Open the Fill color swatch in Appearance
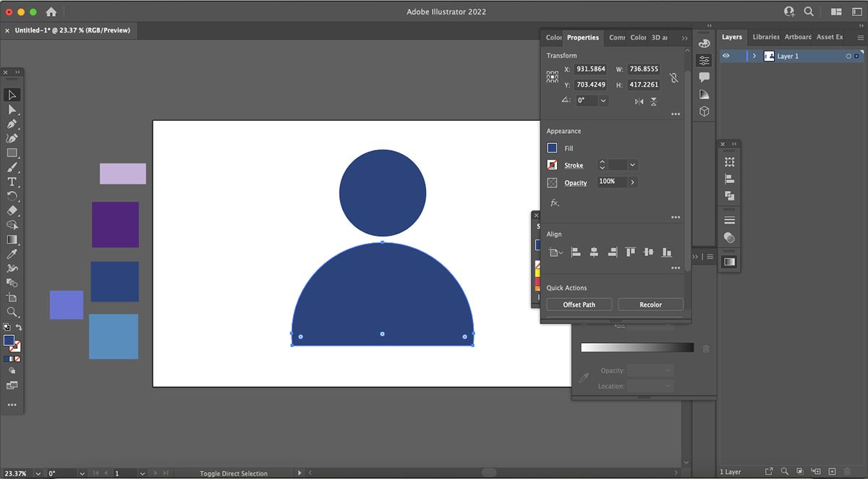 pyautogui.click(x=552, y=148)
